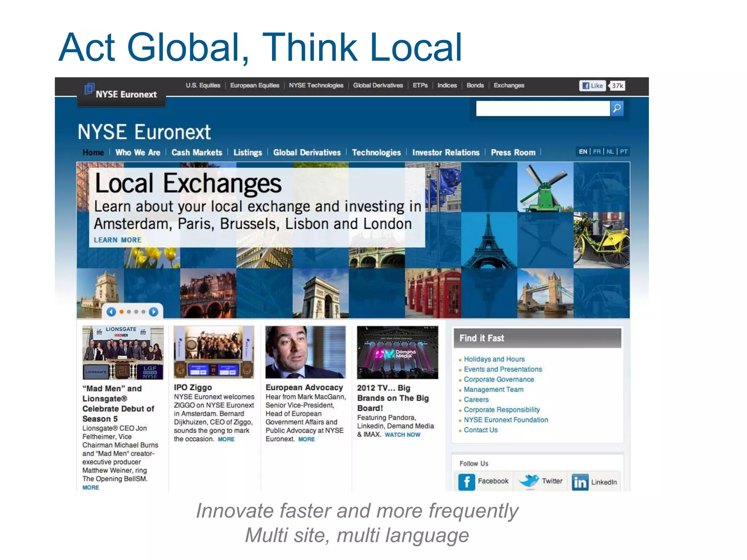Screen dimensions: 747x560
Task: Select the first carousel dot
Action: [121, 312]
